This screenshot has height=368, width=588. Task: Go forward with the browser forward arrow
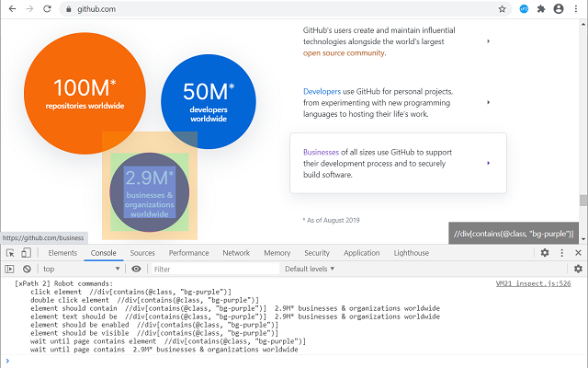29,9
